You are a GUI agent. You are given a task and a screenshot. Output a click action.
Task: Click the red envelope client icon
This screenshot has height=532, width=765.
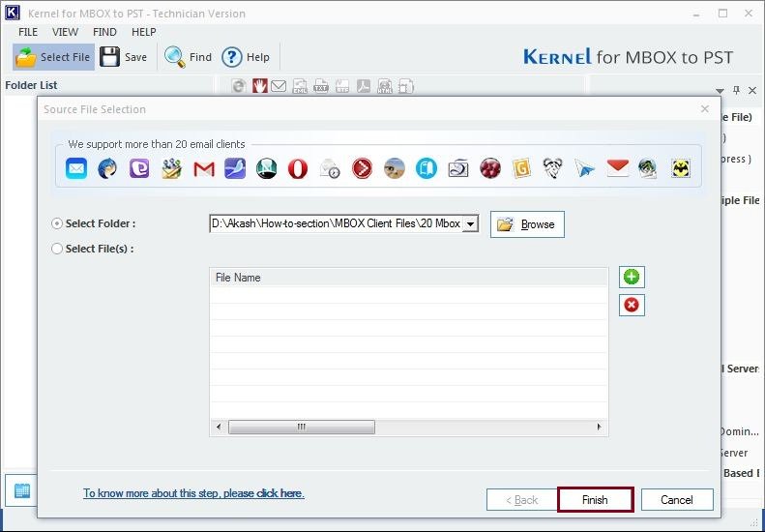point(617,168)
